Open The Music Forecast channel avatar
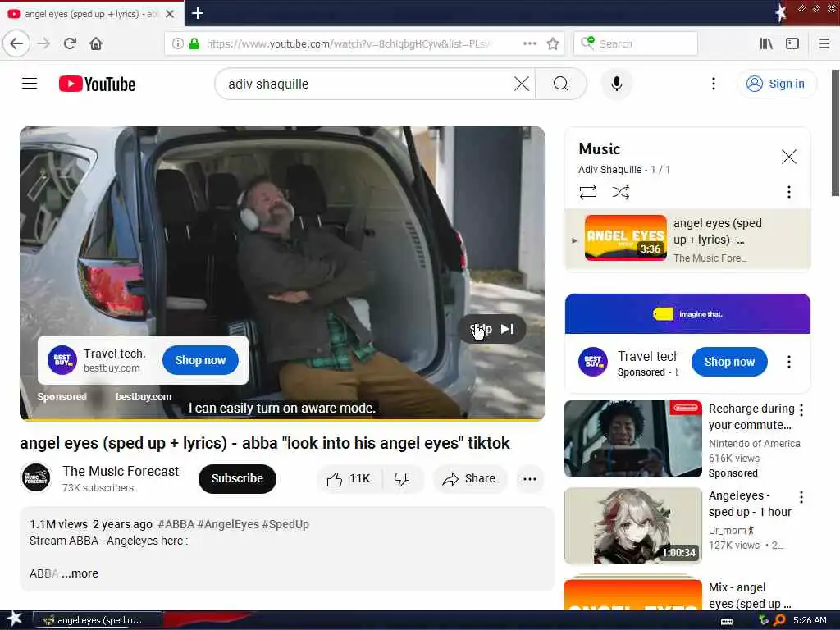Screen dimensions: 840x630 (36, 478)
